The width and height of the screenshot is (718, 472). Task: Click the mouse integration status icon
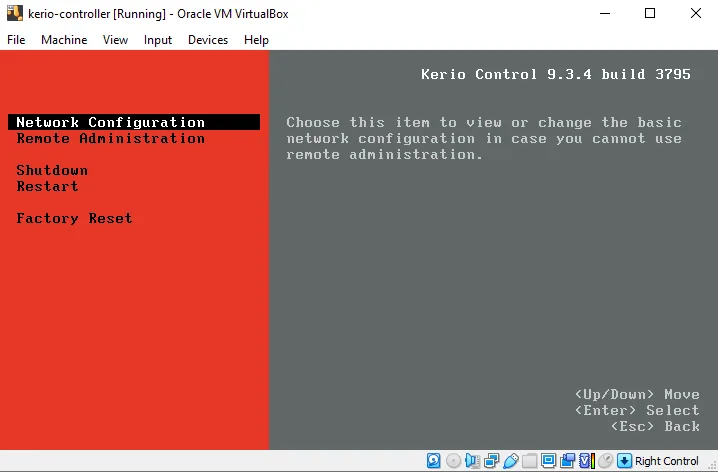point(605,461)
